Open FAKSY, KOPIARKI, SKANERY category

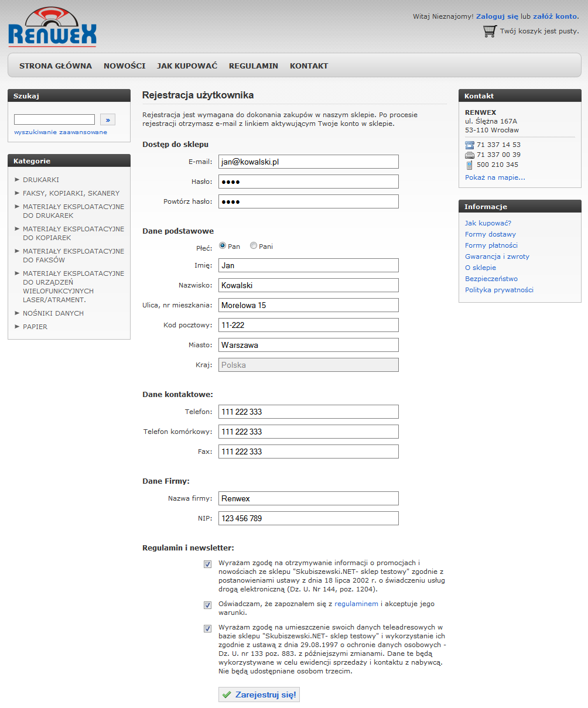tap(71, 193)
